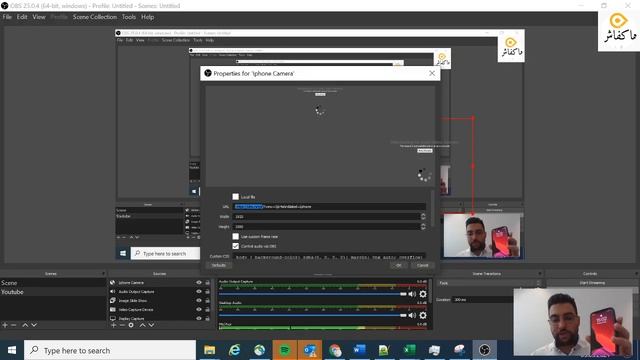Adjust Desktop Audio volume slider
Screen dimensions: 640x360
click(x=313, y=315)
